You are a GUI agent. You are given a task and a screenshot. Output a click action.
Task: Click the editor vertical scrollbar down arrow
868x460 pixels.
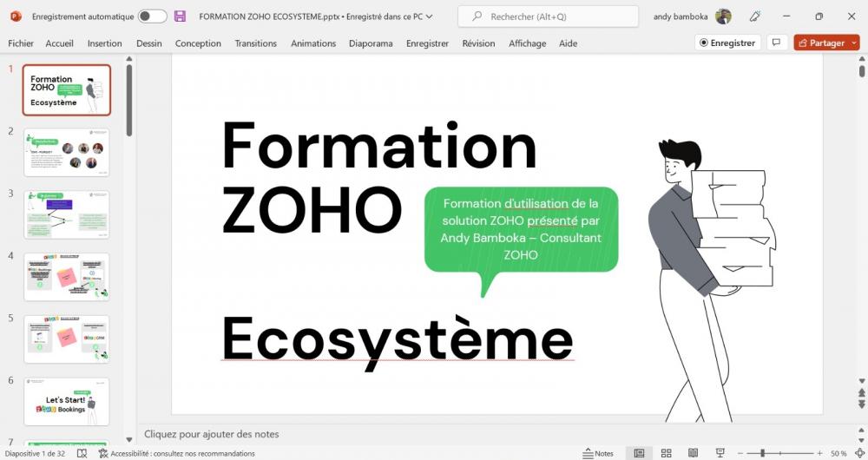[862, 381]
